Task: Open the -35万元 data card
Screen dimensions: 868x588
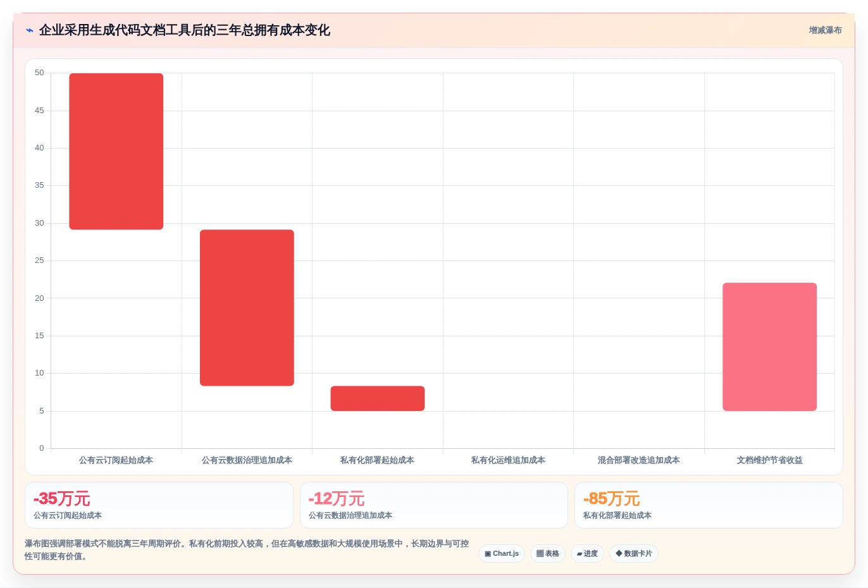Action: 159,505
